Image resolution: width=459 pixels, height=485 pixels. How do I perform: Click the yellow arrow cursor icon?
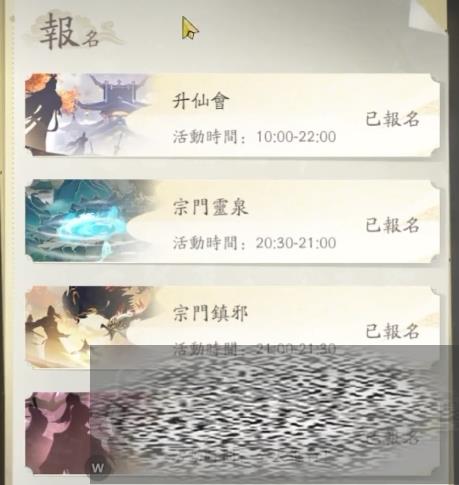tap(190, 28)
